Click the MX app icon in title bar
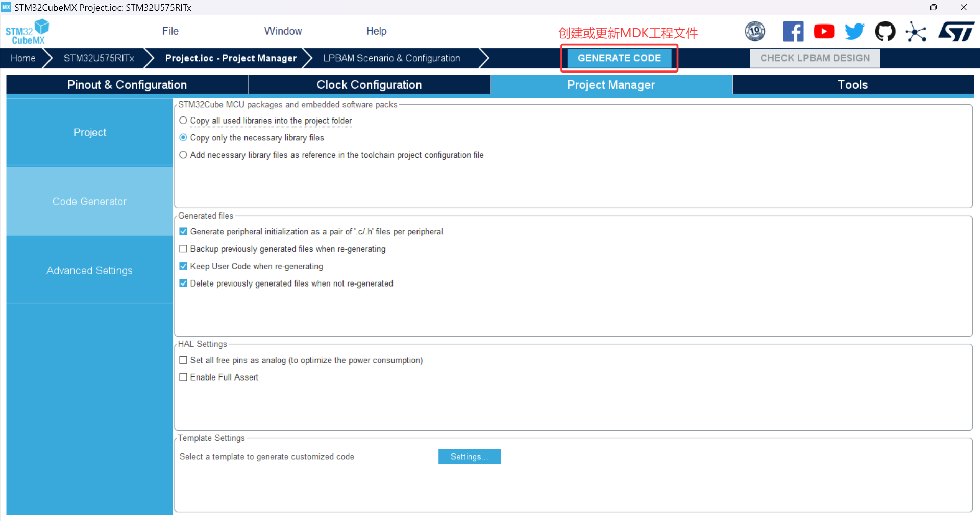 (6, 7)
